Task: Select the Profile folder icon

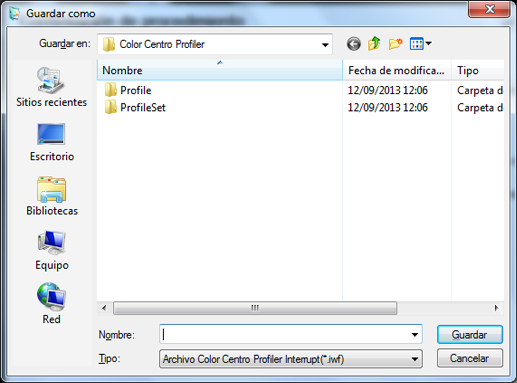Action: [x=110, y=90]
